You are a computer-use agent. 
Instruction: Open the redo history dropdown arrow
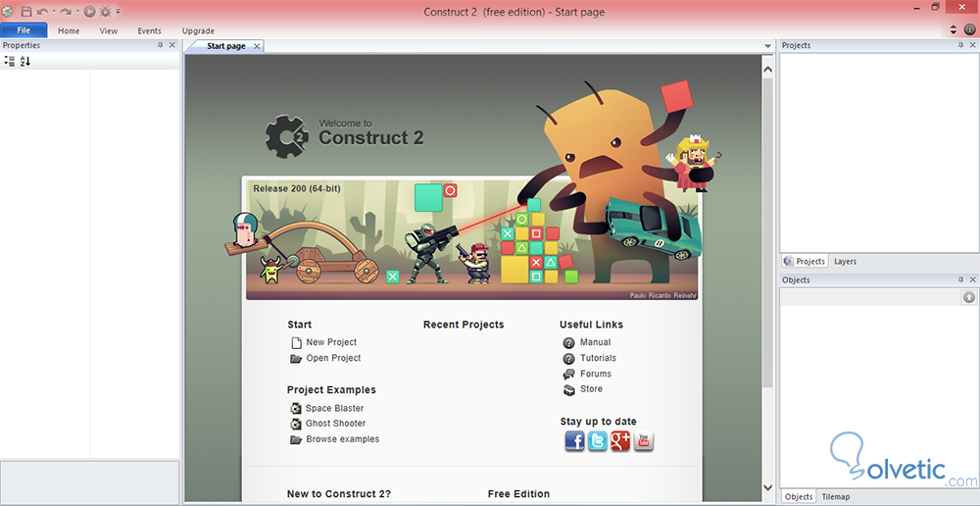[x=77, y=11]
